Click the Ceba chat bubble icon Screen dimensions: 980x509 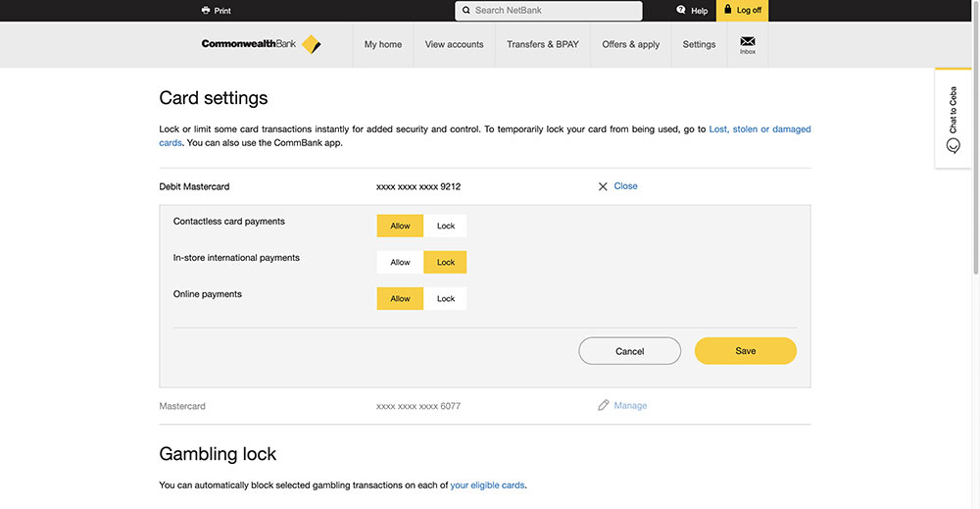coord(954,146)
